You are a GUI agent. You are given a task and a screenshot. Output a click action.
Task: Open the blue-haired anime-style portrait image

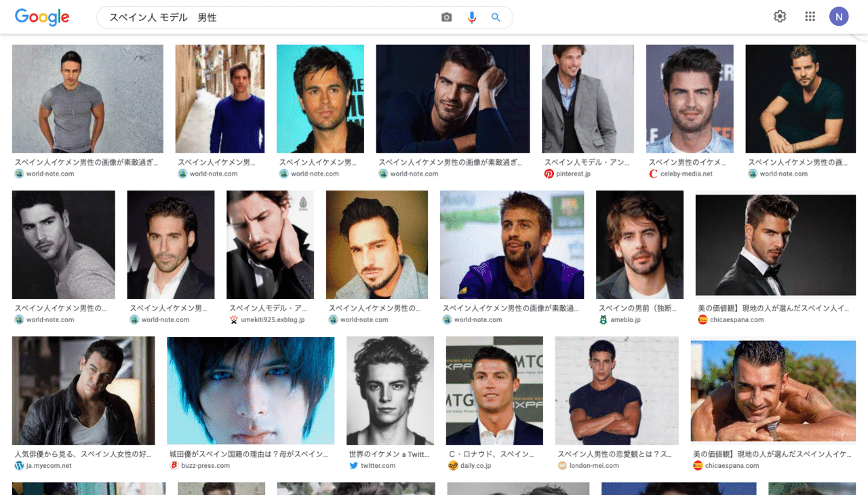click(251, 391)
